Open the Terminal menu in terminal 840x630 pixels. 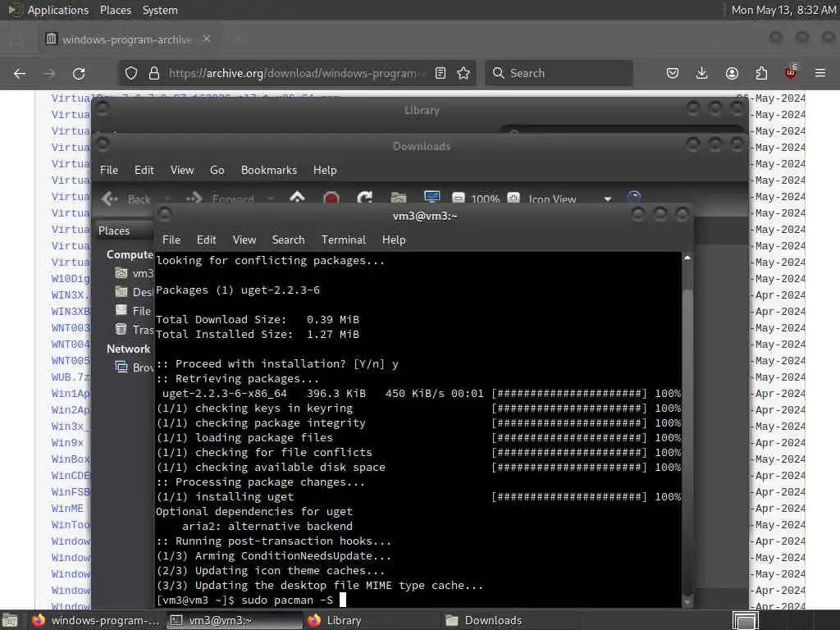tap(344, 240)
